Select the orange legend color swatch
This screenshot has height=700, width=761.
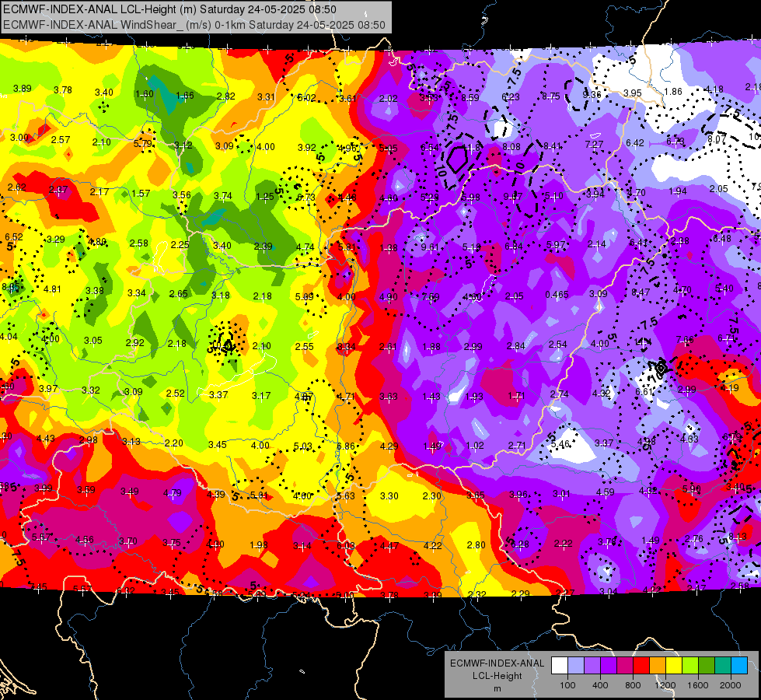coord(658,666)
